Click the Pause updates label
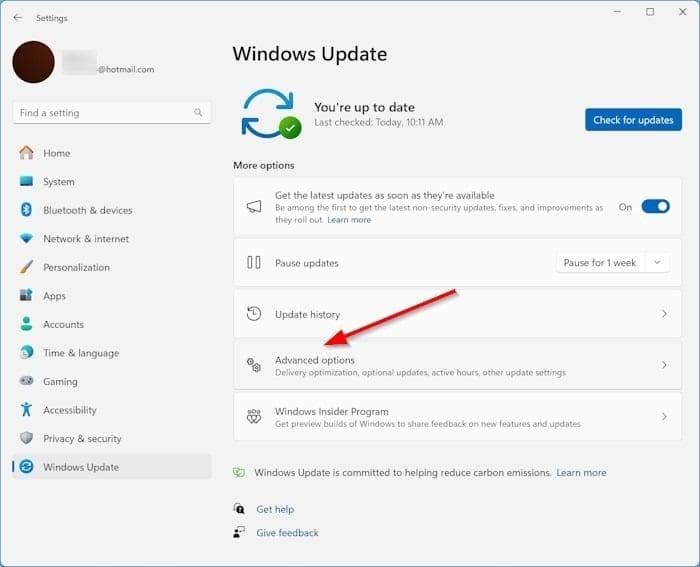 (307, 263)
